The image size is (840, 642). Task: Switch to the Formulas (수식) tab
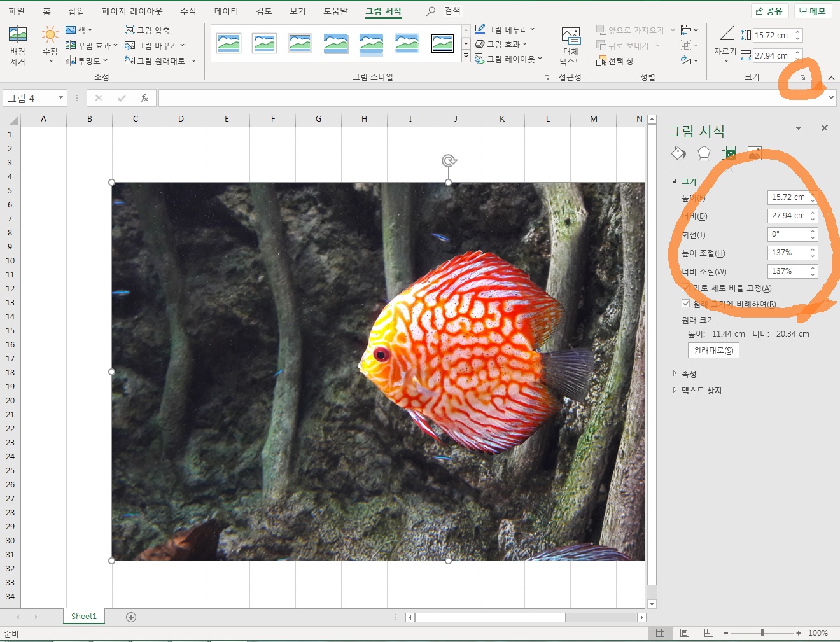[x=188, y=11]
